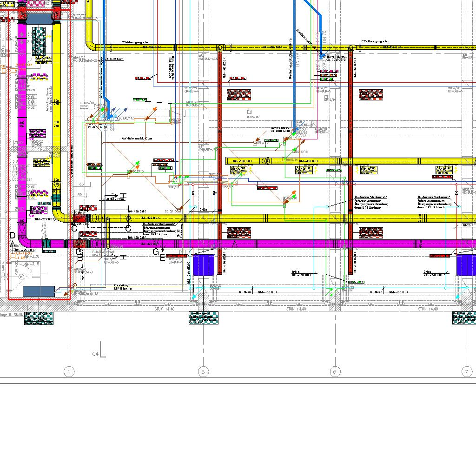
Task: Select the 'AW-Rohr aus M.-Guss' text label
Action: 137,138
